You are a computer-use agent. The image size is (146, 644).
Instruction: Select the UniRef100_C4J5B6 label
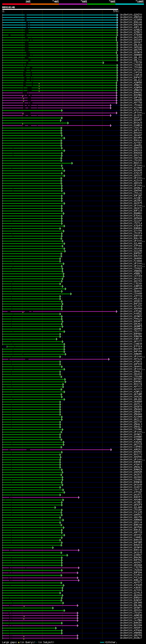131,620
